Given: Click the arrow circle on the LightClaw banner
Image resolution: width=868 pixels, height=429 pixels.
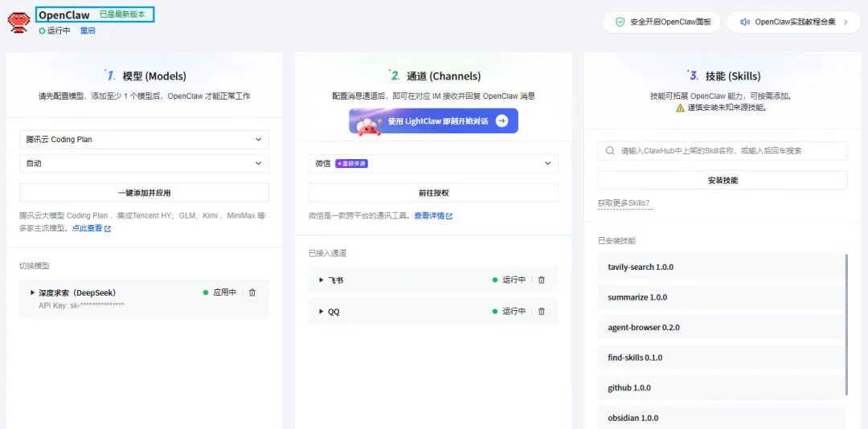Looking at the screenshot, I should (502, 121).
